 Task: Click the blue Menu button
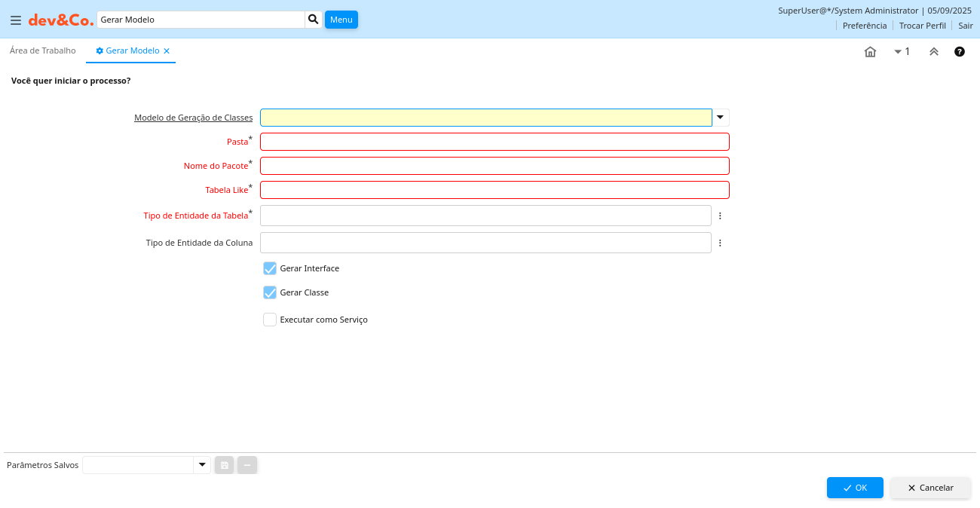[x=341, y=20]
